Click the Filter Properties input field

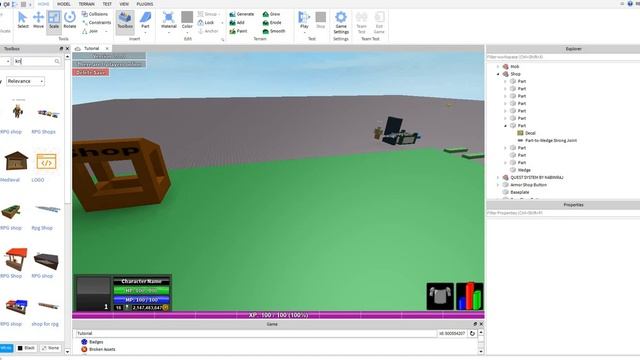click(563, 213)
